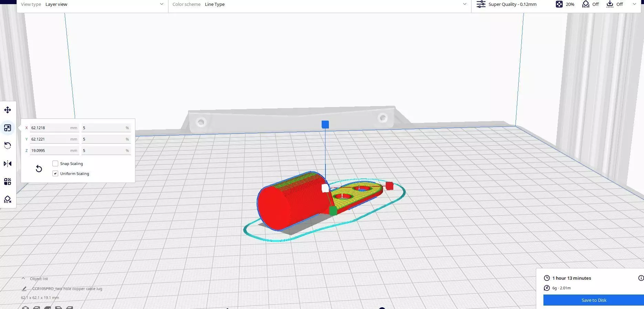This screenshot has height=309, width=644.
Task: Click the red X-axis scale handle
Action: click(x=389, y=186)
